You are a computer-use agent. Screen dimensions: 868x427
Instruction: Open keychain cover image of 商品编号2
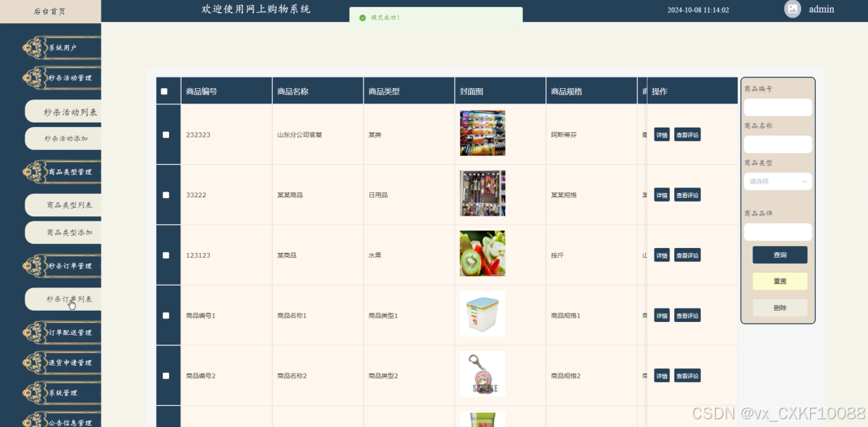[x=483, y=374]
